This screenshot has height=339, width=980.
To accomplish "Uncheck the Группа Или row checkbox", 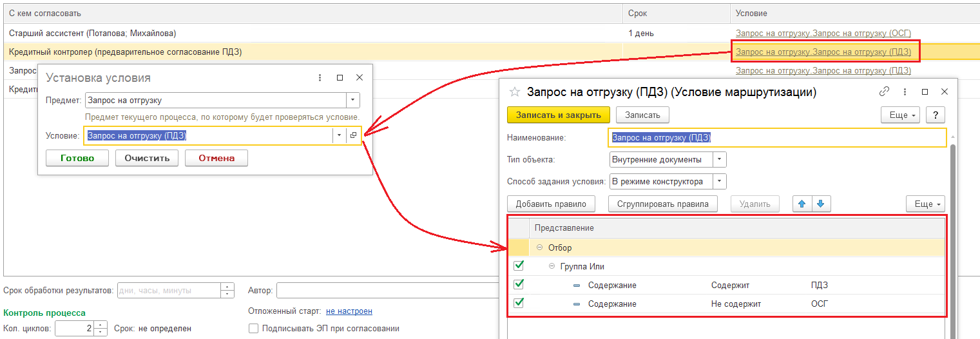I will 519,266.
